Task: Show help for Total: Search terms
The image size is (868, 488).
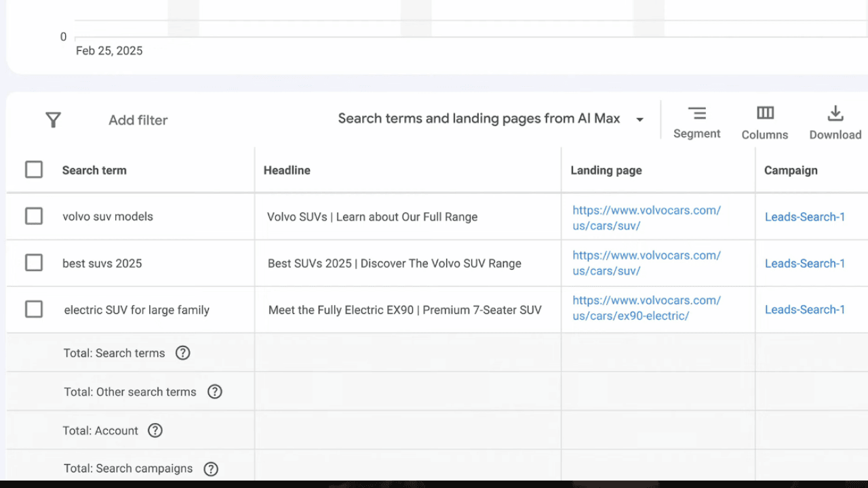Action: [x=182, y=353]
